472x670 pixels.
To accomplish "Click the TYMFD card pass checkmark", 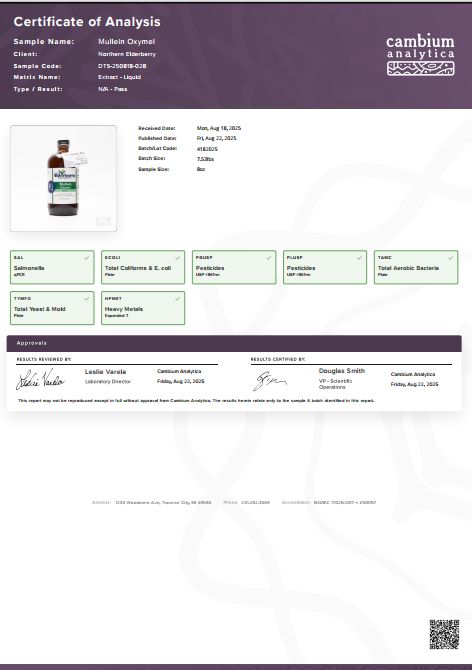I will click(87, 299).
